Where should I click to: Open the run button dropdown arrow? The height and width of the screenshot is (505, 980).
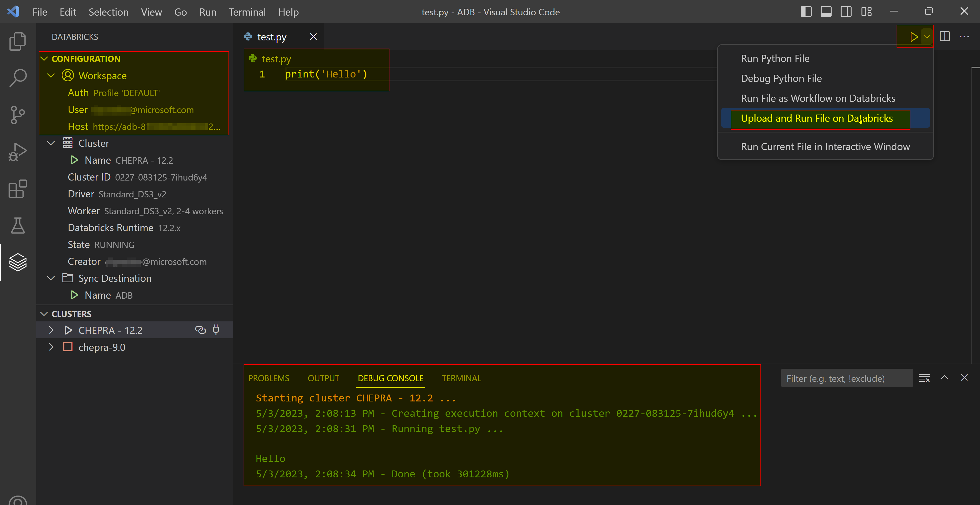tap(927, 37)
